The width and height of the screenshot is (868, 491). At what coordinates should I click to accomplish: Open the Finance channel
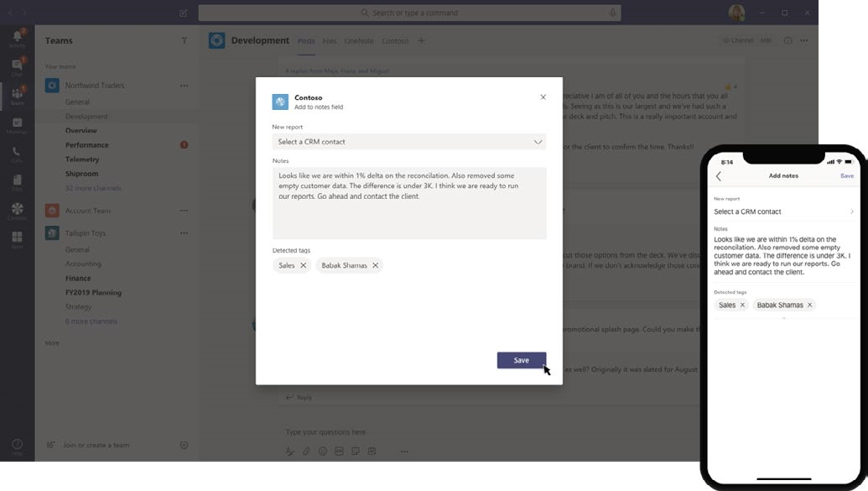78,278
